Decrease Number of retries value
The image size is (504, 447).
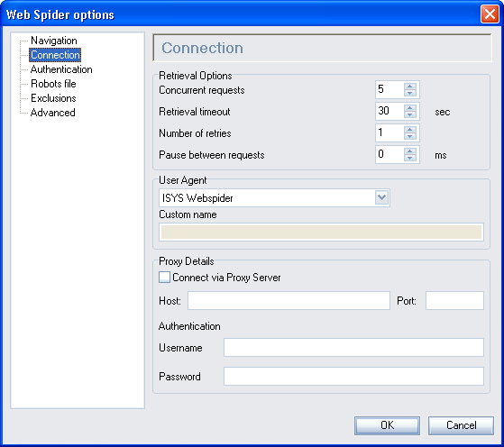[x=410, y=136]
